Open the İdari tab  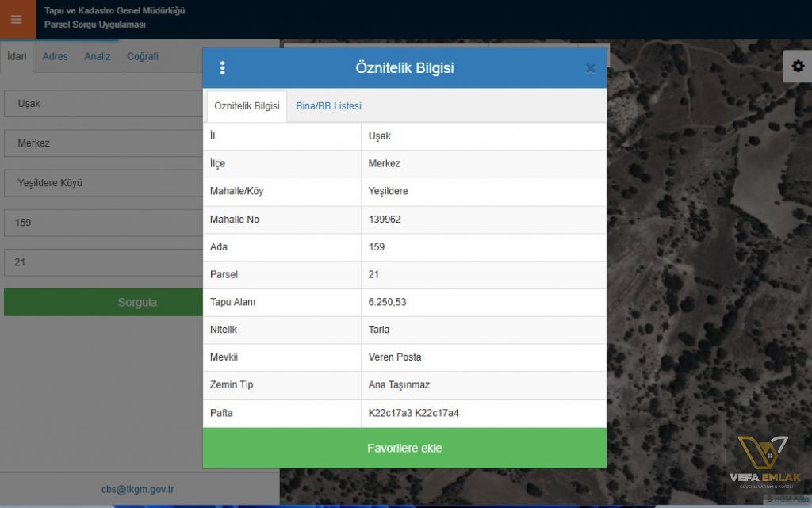[17, 56]
